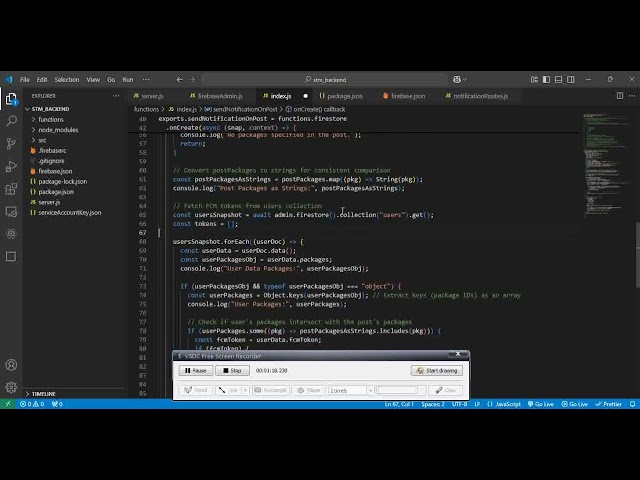640x480 pixels.
Task: Open the Edit menu
Action: pyautogui.click(x=42, y=80)
